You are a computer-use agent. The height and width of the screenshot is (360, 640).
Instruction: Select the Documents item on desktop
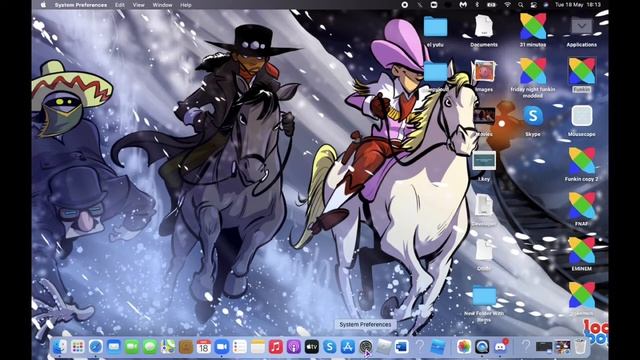tap(484, 26)
